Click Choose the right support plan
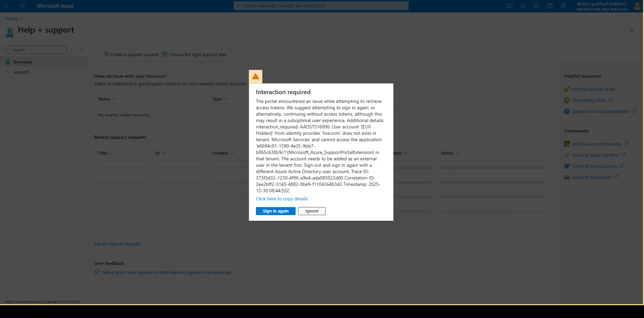Screen dimensions: 644x318 (x=194, y=54)
